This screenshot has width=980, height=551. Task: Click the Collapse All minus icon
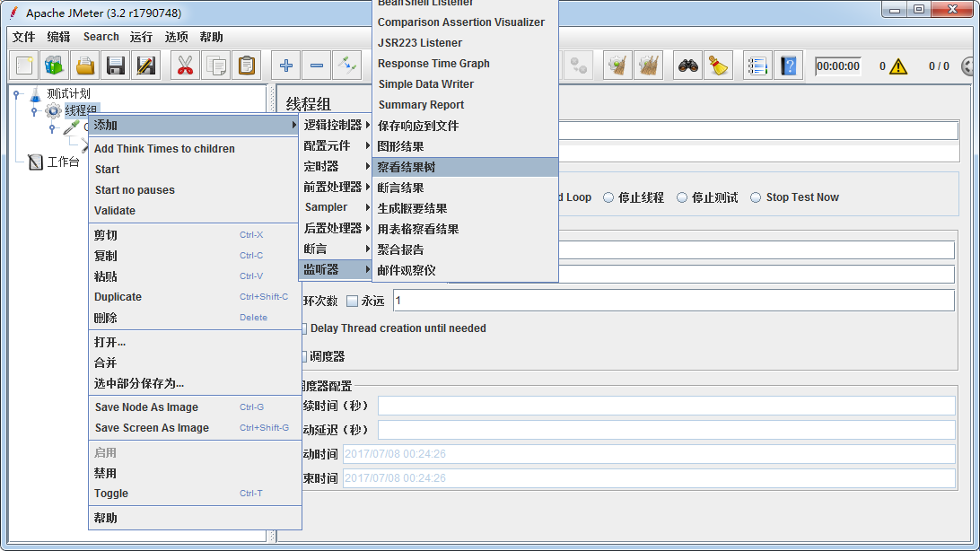click(x=317, y=66)
